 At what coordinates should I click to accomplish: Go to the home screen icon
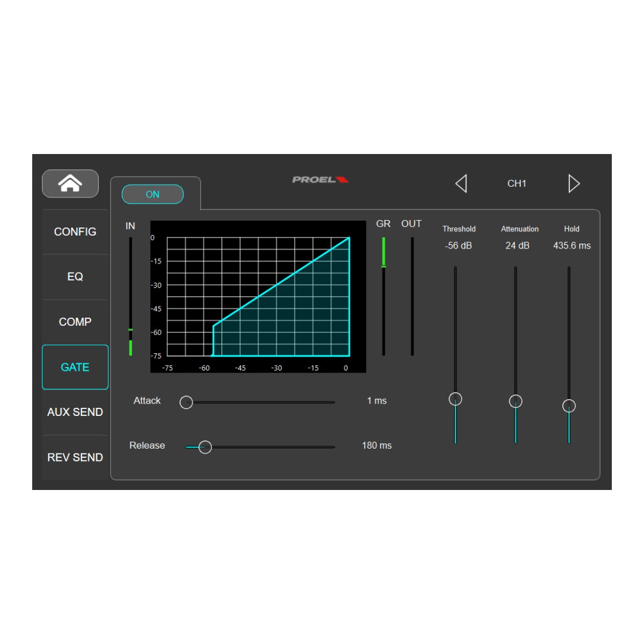click(x=70, y=184)
